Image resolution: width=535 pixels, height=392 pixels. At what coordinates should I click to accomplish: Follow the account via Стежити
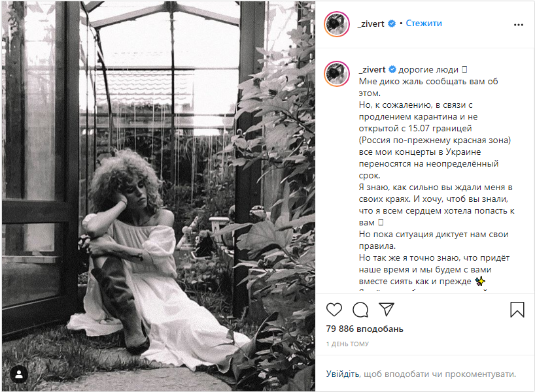pos(424,23)
